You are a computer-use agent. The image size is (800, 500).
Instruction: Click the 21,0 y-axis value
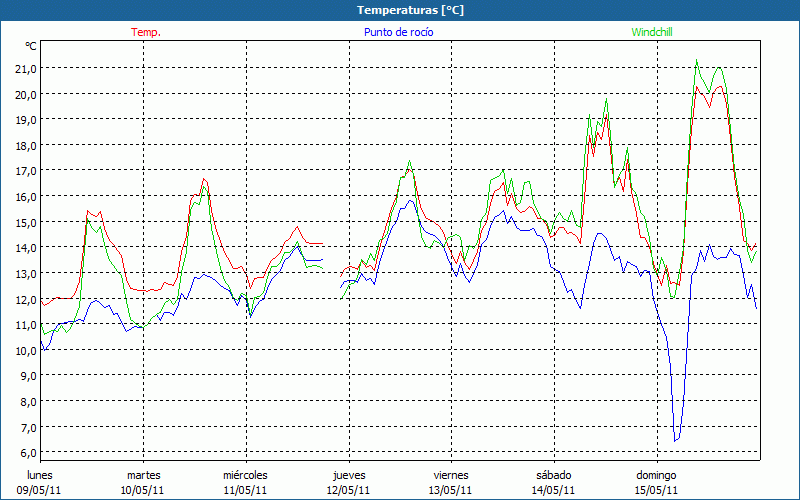tap(24, 68)
